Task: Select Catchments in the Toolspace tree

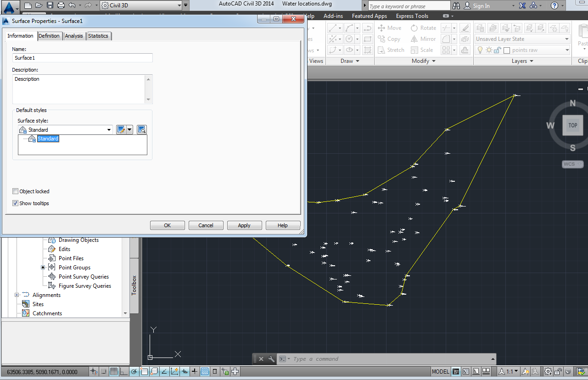Action: point(47,313)
